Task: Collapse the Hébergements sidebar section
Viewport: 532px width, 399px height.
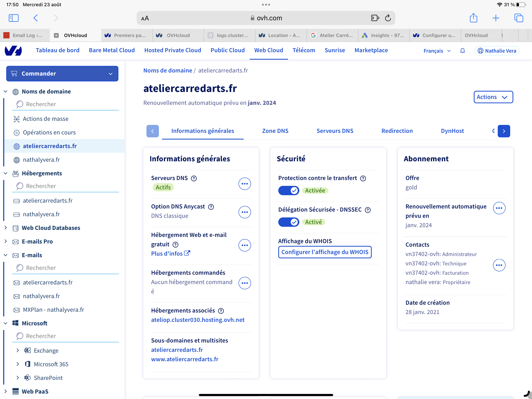Action: [x=6, y=173]
